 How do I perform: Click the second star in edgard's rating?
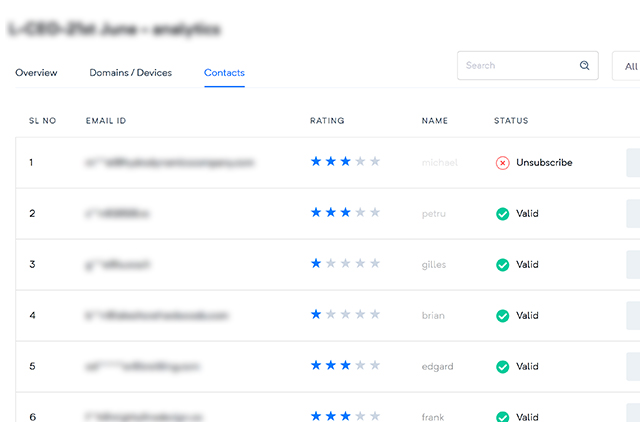(331, 365)
